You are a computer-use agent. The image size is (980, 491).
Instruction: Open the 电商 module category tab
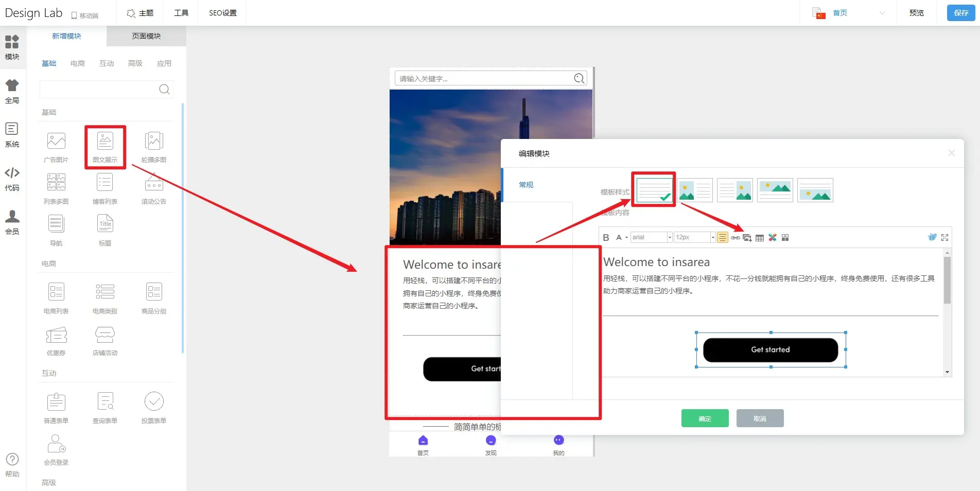pyautogui.click(x=78, y=63)
